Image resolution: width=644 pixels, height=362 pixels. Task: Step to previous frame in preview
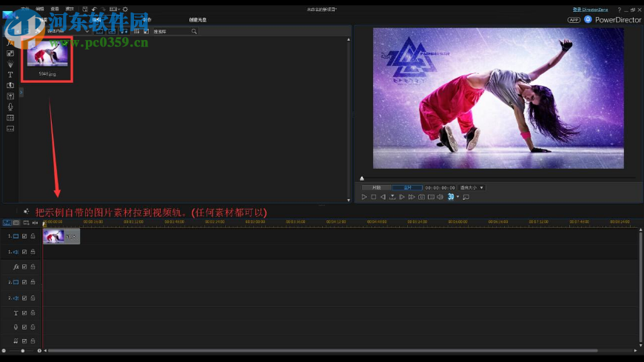click(383, 197)
